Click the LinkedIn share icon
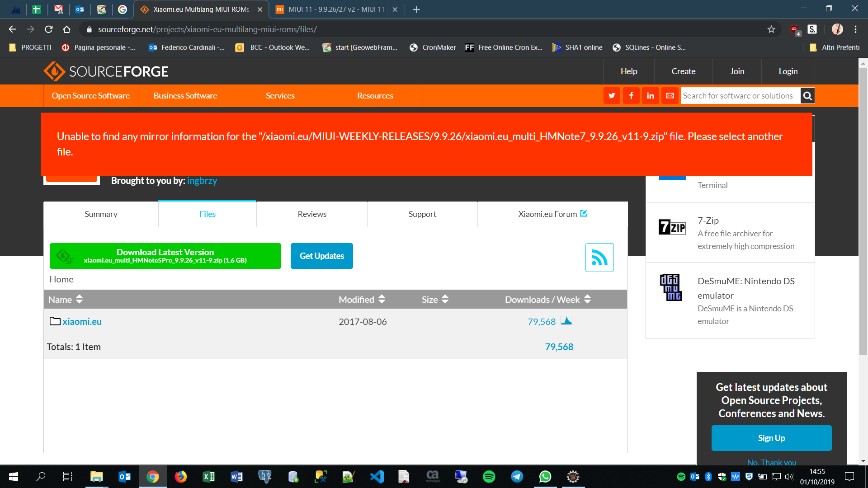The image size is (868, 488). pos(650,96)
